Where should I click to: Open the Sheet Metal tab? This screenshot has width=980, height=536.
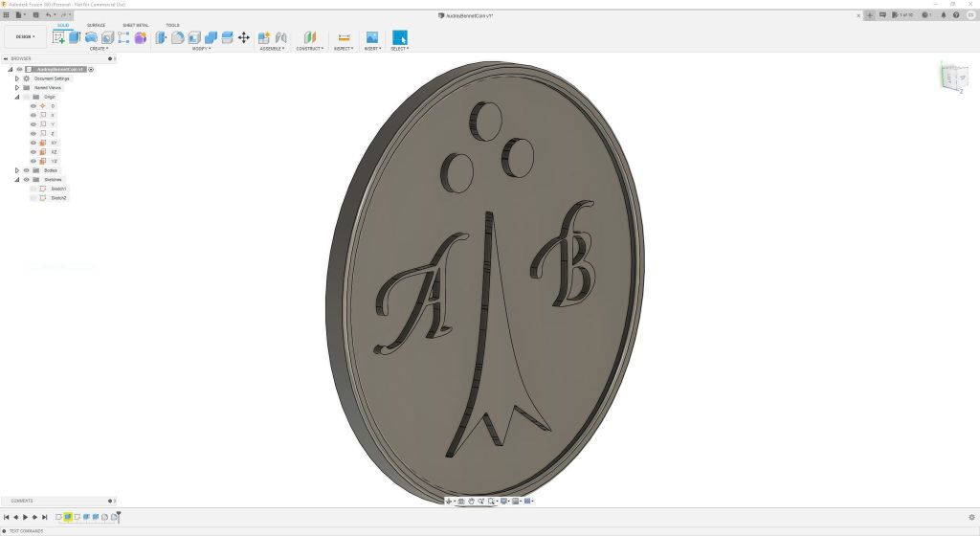pyautogui.click(x=135, y=25)
